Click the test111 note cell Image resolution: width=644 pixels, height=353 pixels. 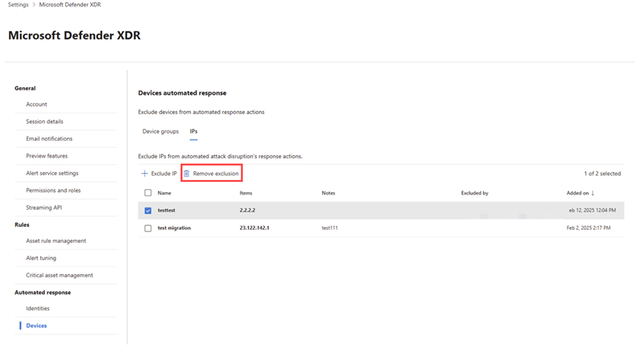coord(330,228)
